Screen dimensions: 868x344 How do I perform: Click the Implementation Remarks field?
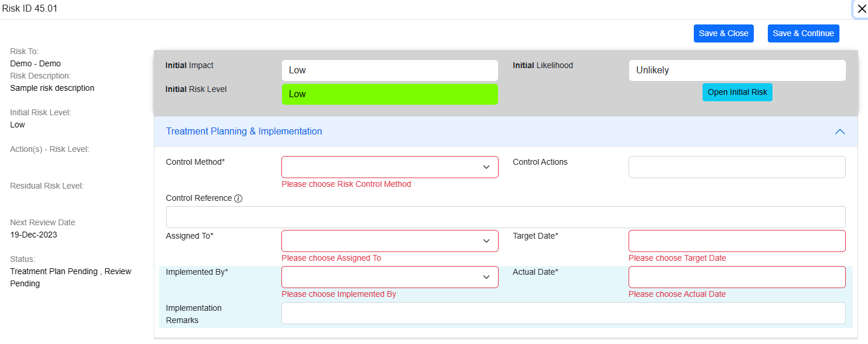click(563, 313)
